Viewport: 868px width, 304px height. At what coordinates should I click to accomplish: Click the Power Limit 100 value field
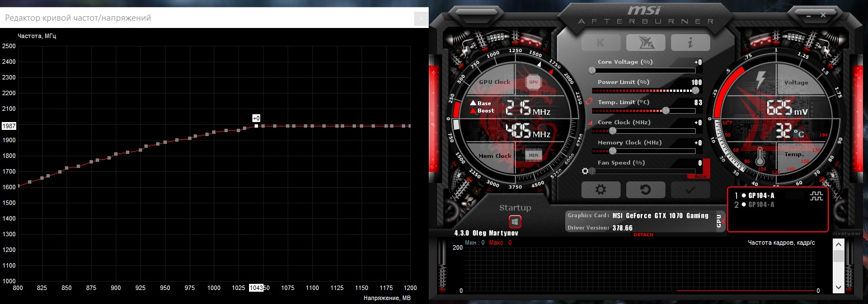click(697, 82)
